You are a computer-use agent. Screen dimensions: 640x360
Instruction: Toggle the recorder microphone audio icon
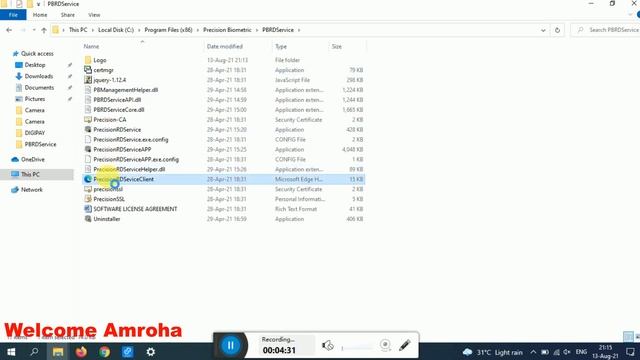point(327,346)
